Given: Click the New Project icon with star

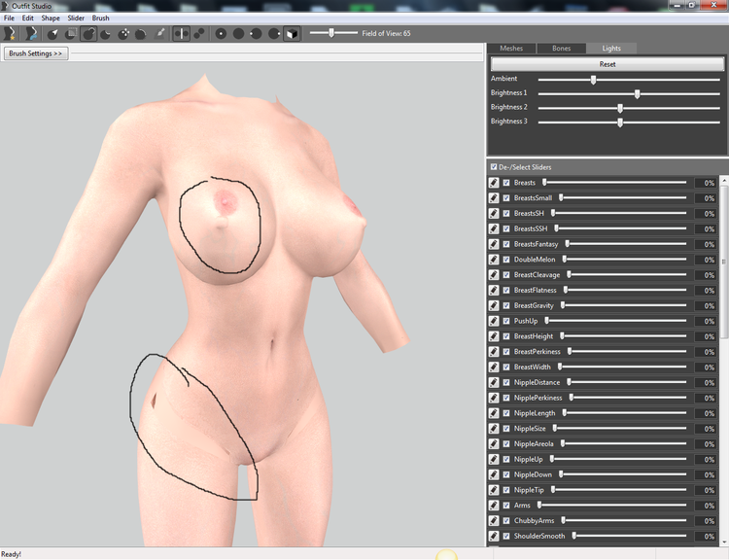Looking at the screenshot, I should [10, 33].
